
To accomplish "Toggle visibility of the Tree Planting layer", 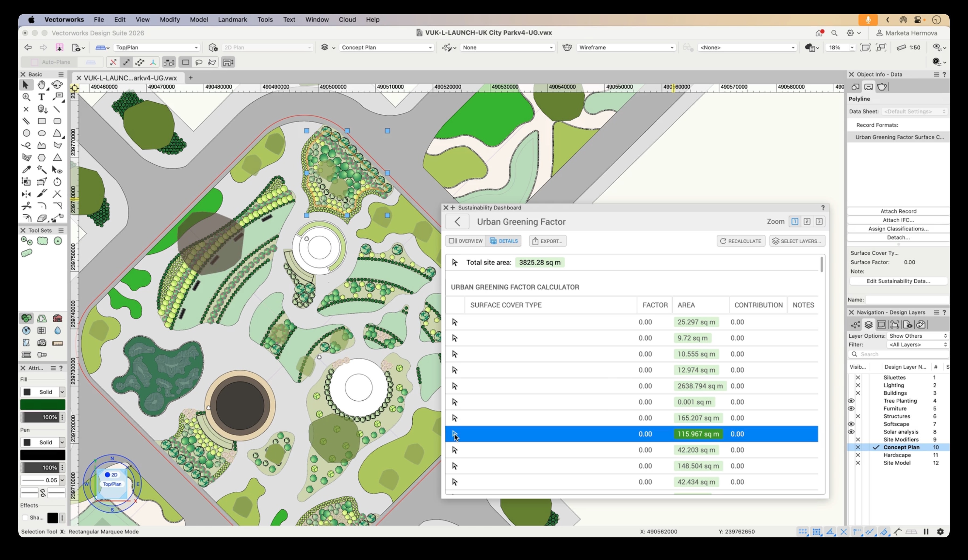I will [851, 401].
